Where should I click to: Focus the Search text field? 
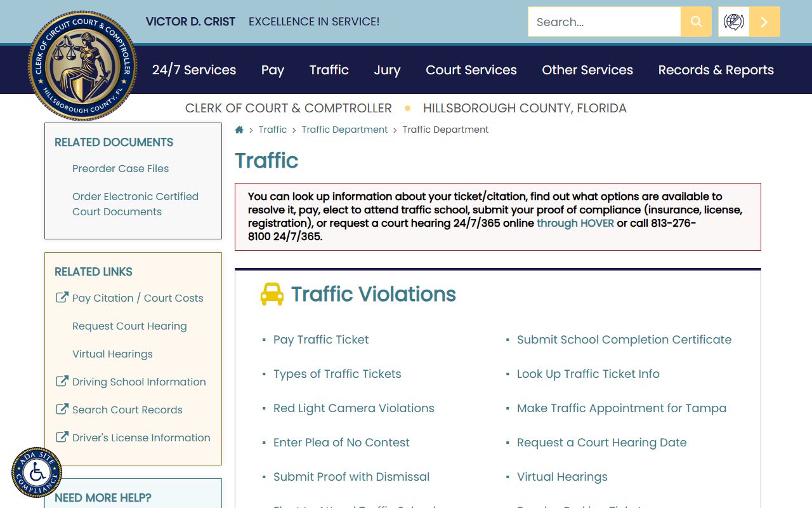pos(604,22)
